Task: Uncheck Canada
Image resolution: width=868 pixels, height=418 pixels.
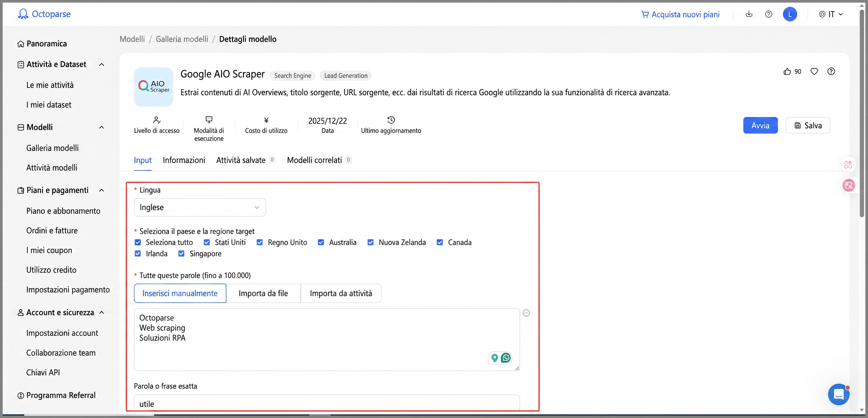Action: [440, 242]
